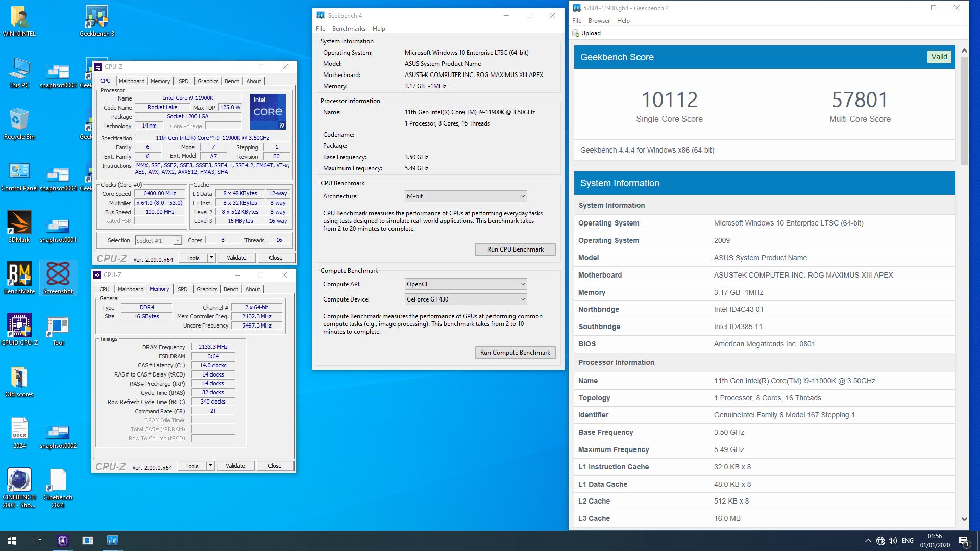The image size is (980, 551).
Task: Open This PC desktop icon
Action: pos(19,73)
